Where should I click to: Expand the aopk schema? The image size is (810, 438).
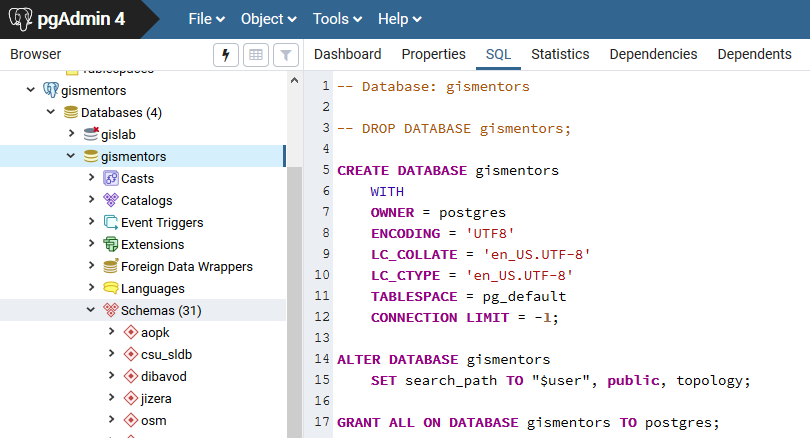(112, 332)
